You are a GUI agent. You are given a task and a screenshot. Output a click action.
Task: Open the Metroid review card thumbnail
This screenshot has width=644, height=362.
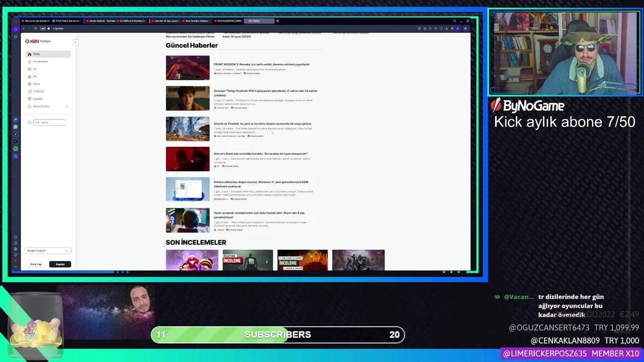pyautogui.click(x=192, y=260)
